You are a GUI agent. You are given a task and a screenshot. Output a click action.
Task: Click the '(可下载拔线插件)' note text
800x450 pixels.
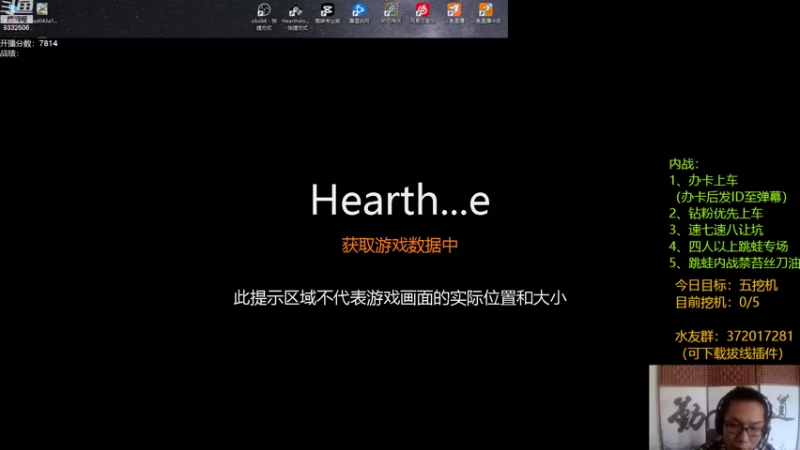(x=733, y=354)
